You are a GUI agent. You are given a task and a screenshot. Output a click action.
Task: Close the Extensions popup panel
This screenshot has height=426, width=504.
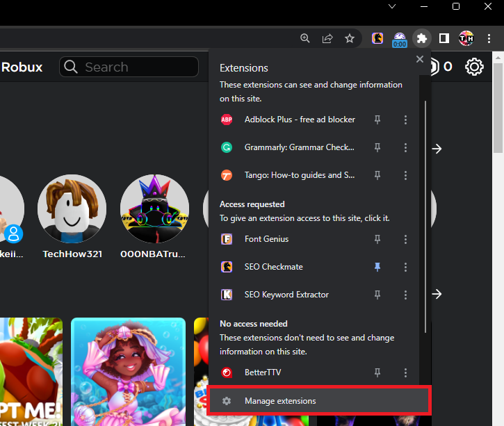(420, 60)
